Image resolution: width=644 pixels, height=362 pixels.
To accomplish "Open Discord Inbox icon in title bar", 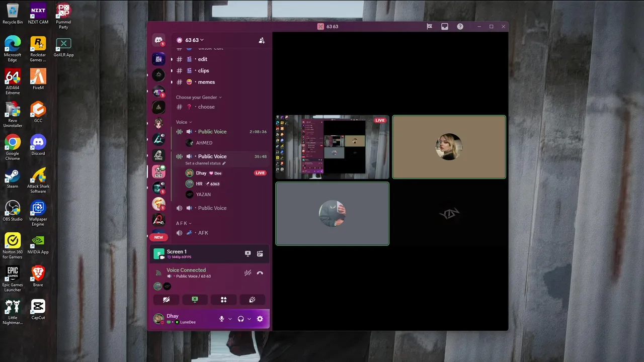I will pyautogui.click(x=445, y=27).
